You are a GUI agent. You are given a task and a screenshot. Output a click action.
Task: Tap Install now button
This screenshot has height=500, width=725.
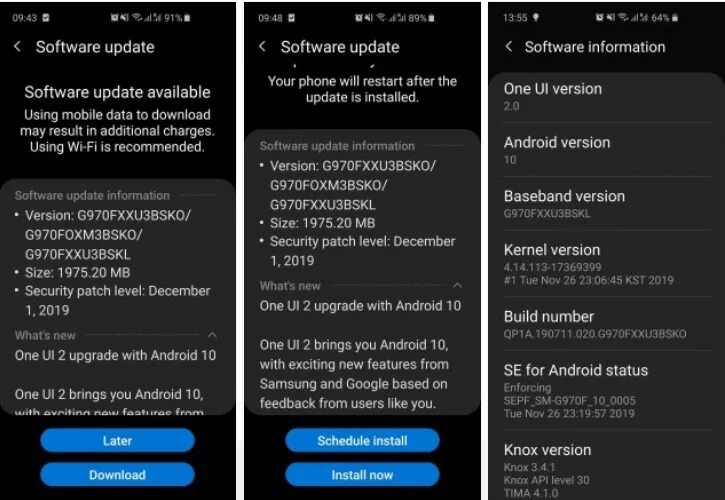[x=362, y=475]
